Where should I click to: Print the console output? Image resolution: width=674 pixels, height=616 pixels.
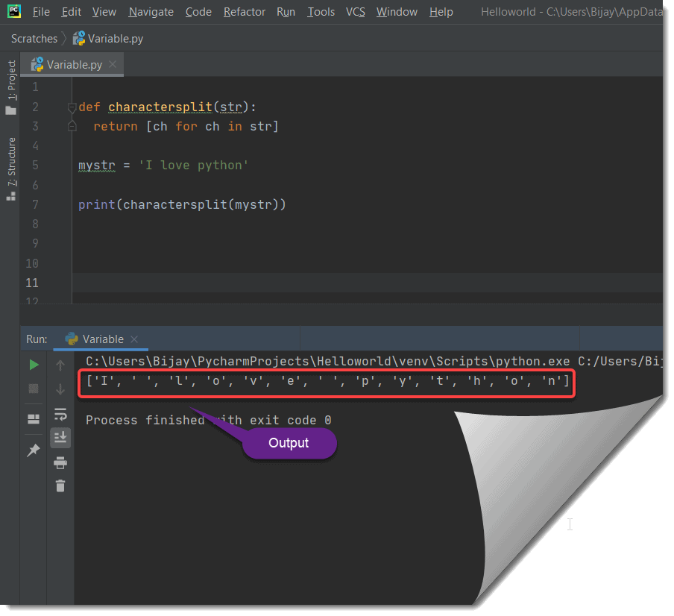tap(60, 462)
